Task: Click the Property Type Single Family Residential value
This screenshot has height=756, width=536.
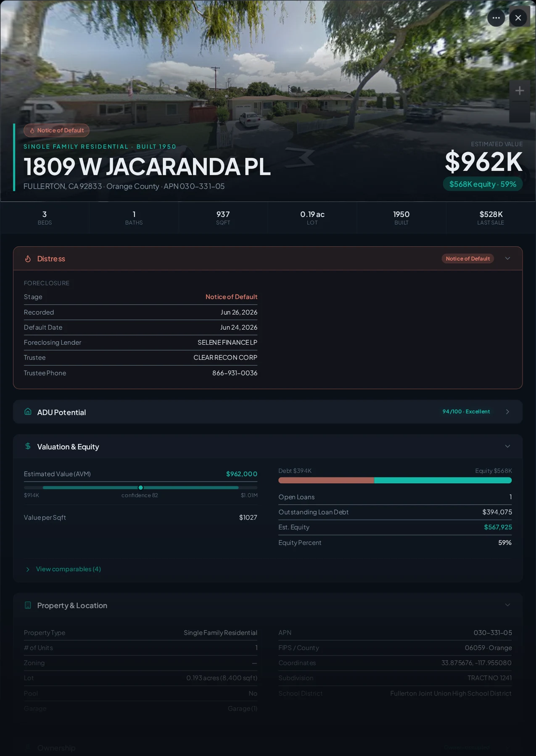Action: click(x=220, y=633)
